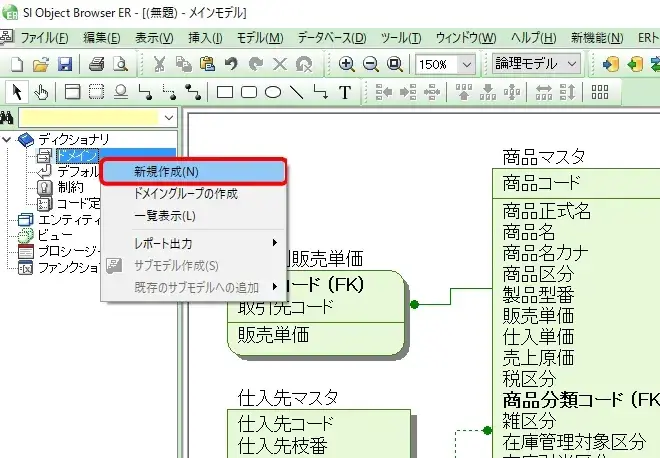
Task: Open the モデル(M) menu
Action: pyautogui.click(x=260, y=38)
